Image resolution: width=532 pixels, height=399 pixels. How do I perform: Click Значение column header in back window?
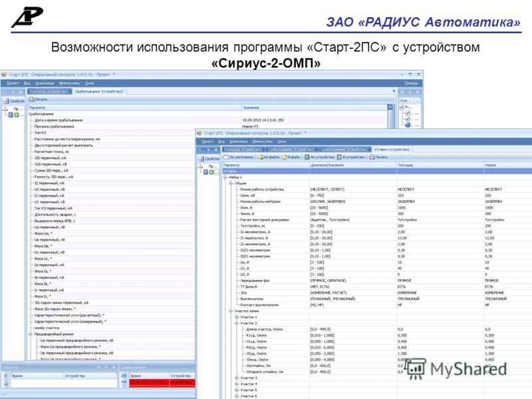click(314, 108)
